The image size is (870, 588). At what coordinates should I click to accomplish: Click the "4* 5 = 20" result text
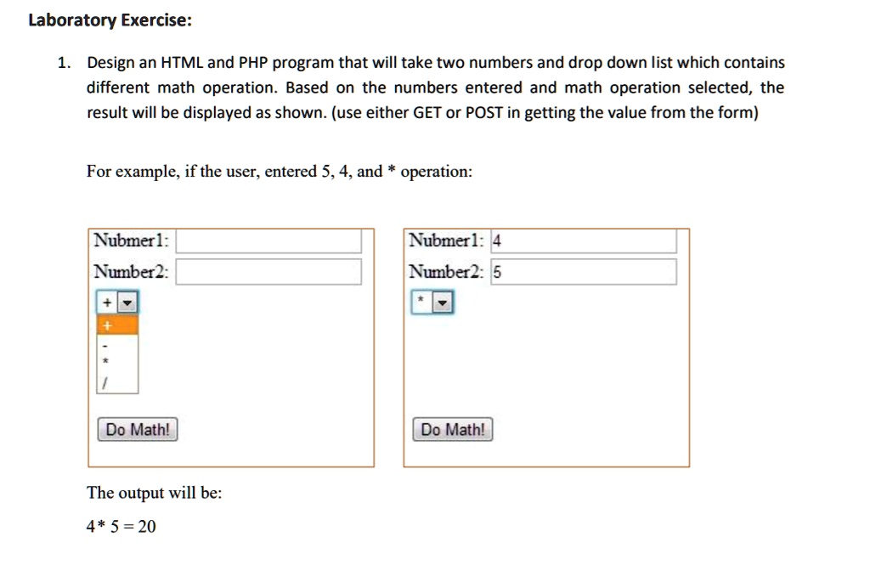tap(120, 526)
